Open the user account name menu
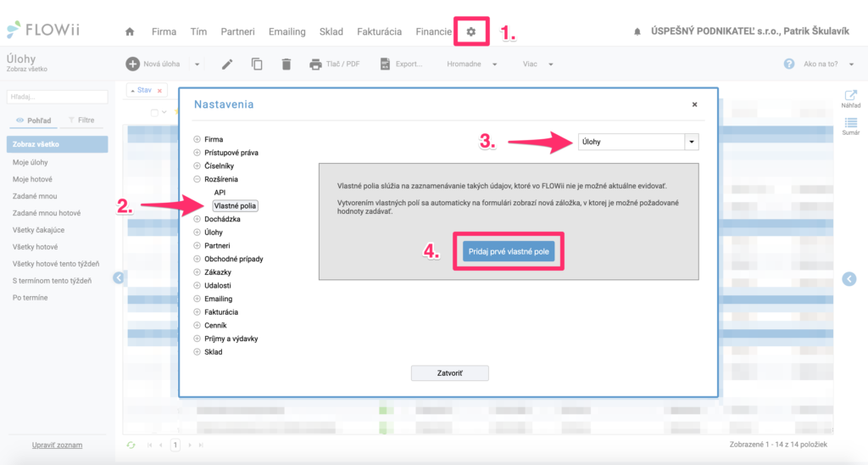 pyautogui.click(x=749, y=31)
